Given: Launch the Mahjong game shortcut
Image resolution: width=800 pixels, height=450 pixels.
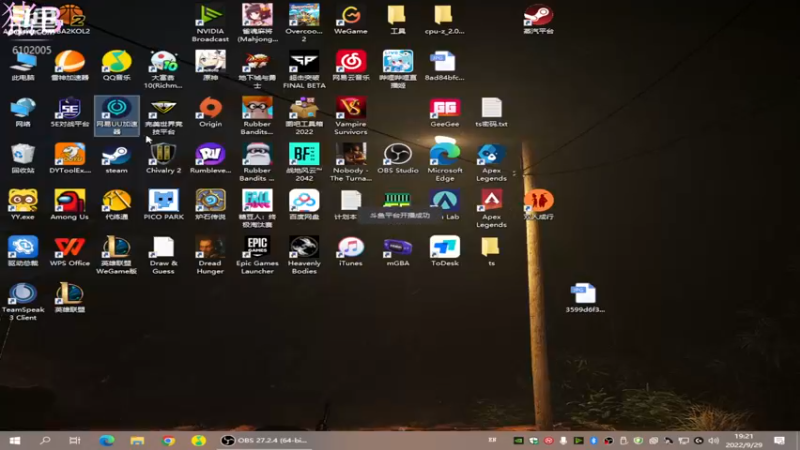Looking at the screenshot, I should pos(257,23).
